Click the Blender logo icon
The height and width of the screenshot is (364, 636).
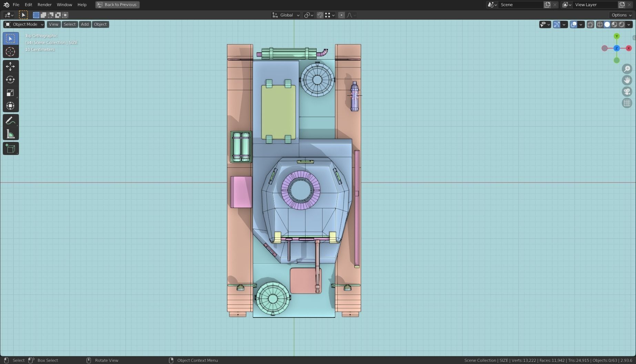point(6,4)
